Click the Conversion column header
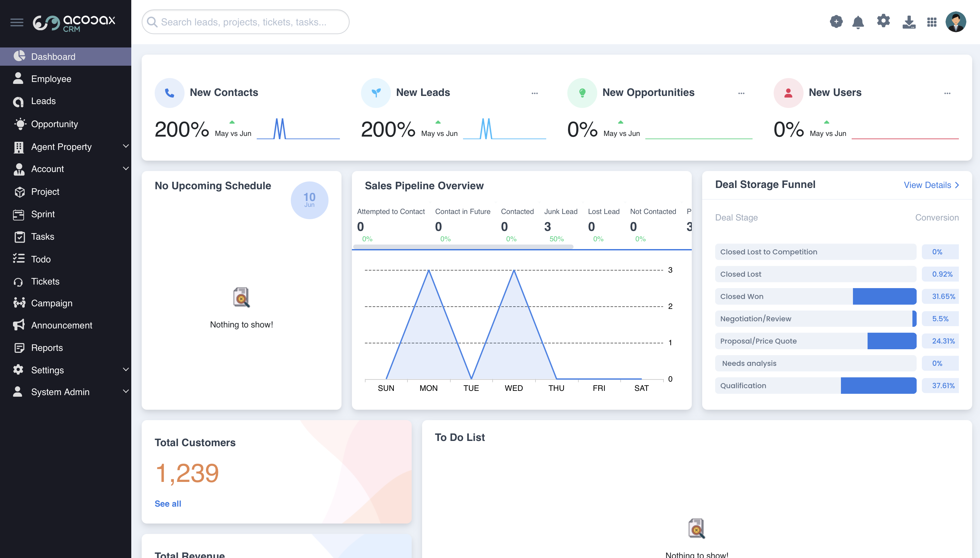This screenshot has height=558, width=980. (937, 218)
